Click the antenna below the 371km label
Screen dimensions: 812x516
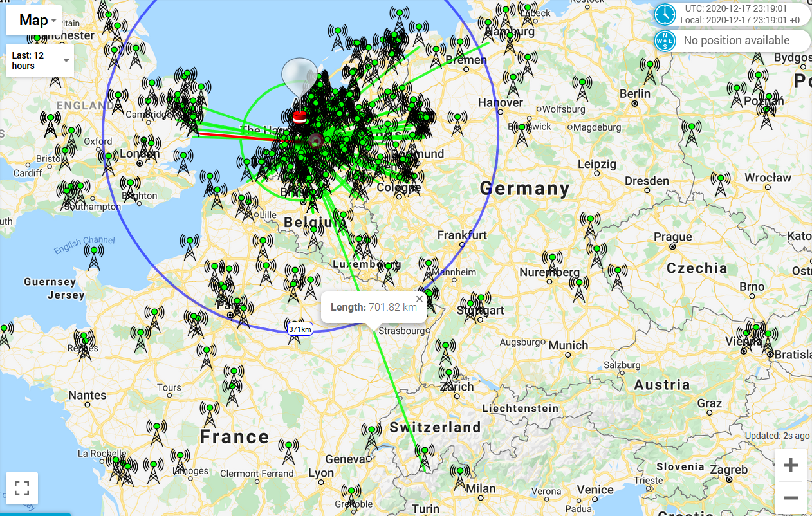coord(294,331)
